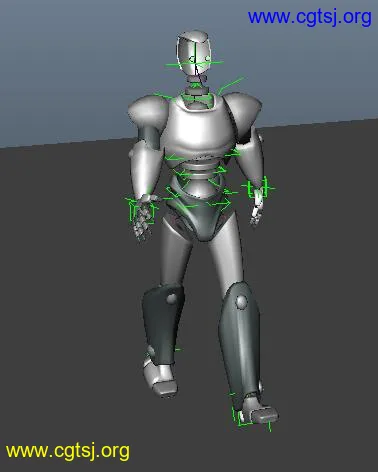Click the blue www.cgtsj.org watermark link
378x472 pixels.
click(309, 17)
